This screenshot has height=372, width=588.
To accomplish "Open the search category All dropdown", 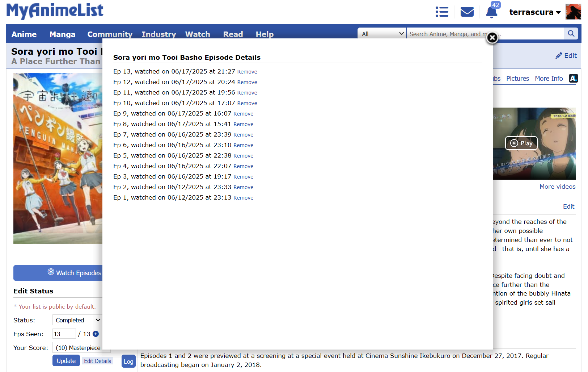I will click(x=382, y=34).
